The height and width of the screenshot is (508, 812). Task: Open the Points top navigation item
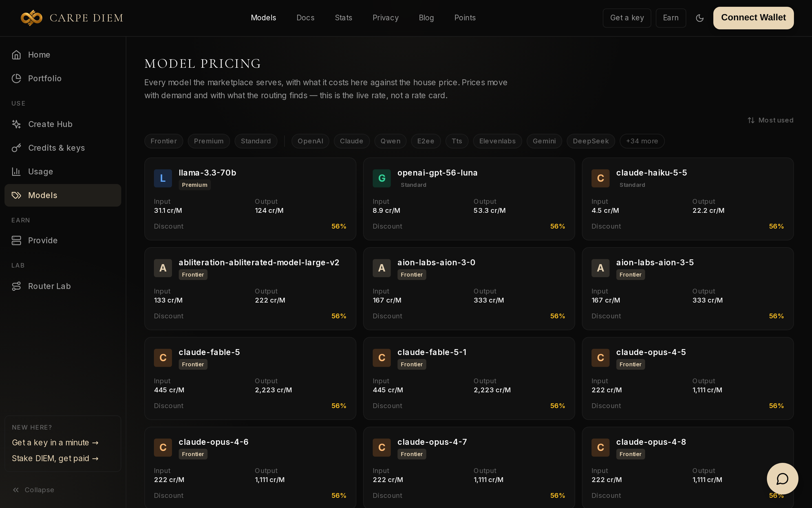(x=465, y=18)
